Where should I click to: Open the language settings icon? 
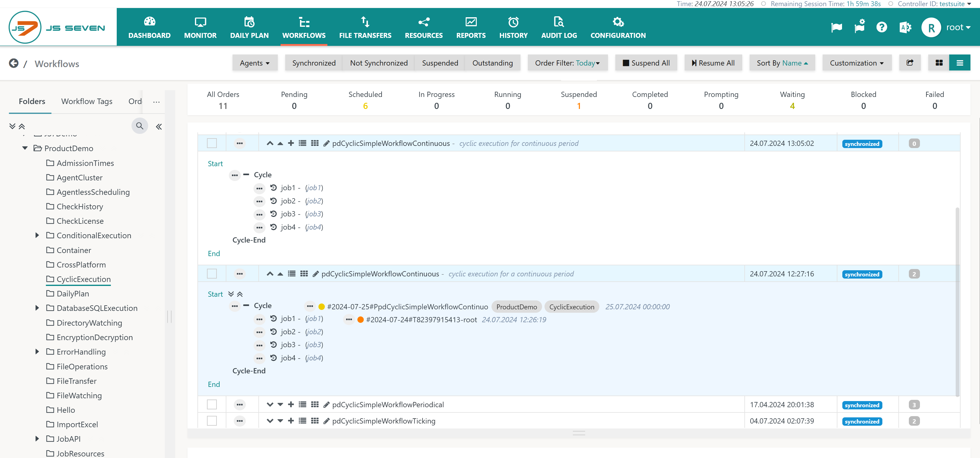[x=905, y=27]
